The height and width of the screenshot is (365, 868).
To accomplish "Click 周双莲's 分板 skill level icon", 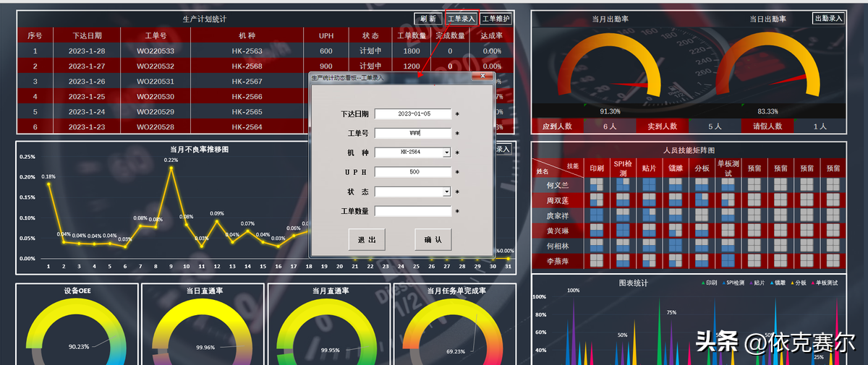I will click(x=702, y=200).
